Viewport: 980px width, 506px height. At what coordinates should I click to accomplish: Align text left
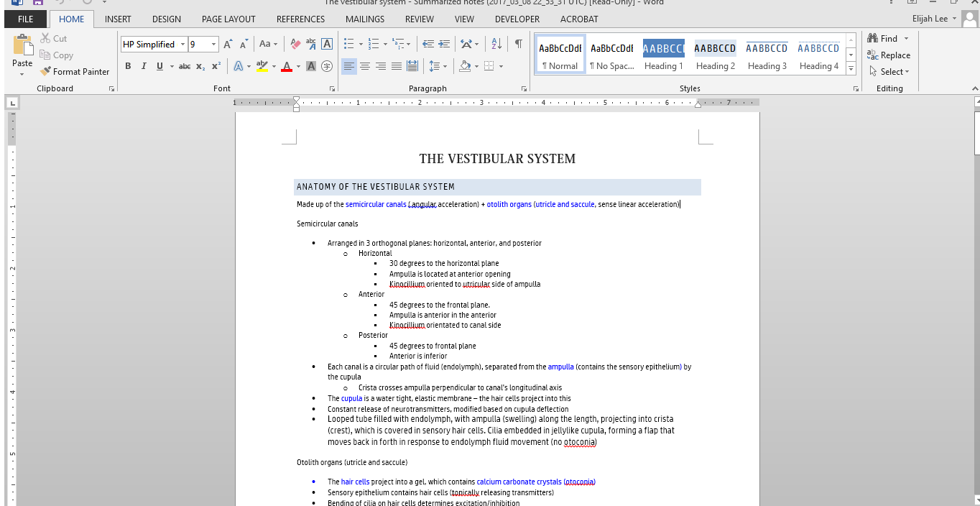pyautogui.click(x=349, y=66)
